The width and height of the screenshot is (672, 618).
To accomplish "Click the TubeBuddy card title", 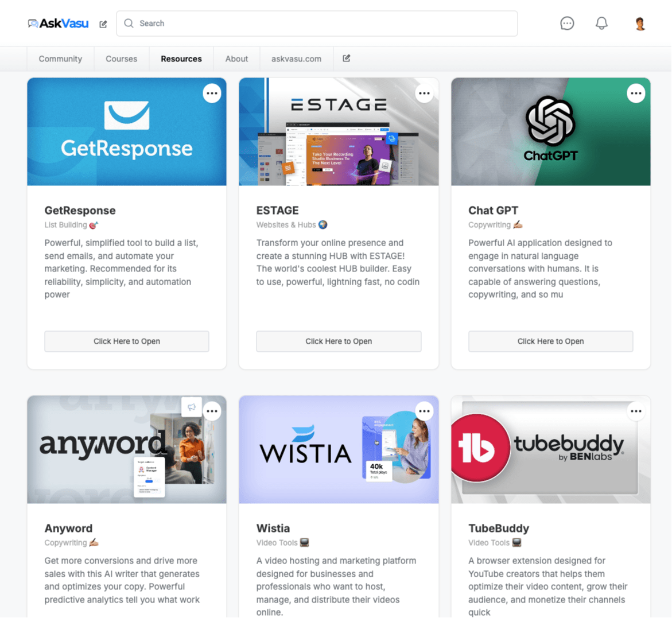I will tap(499, 528).
